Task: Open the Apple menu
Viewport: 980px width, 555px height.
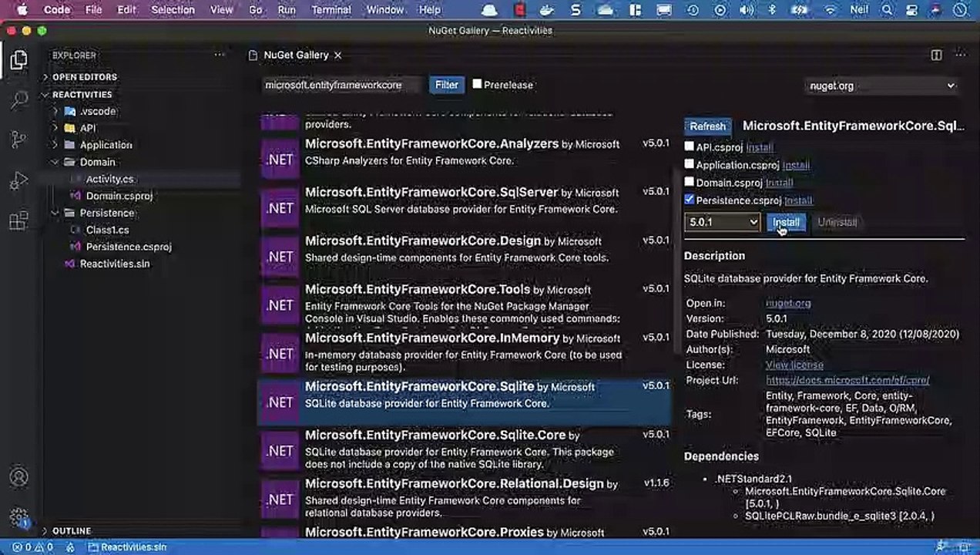Action: [21, 10]
